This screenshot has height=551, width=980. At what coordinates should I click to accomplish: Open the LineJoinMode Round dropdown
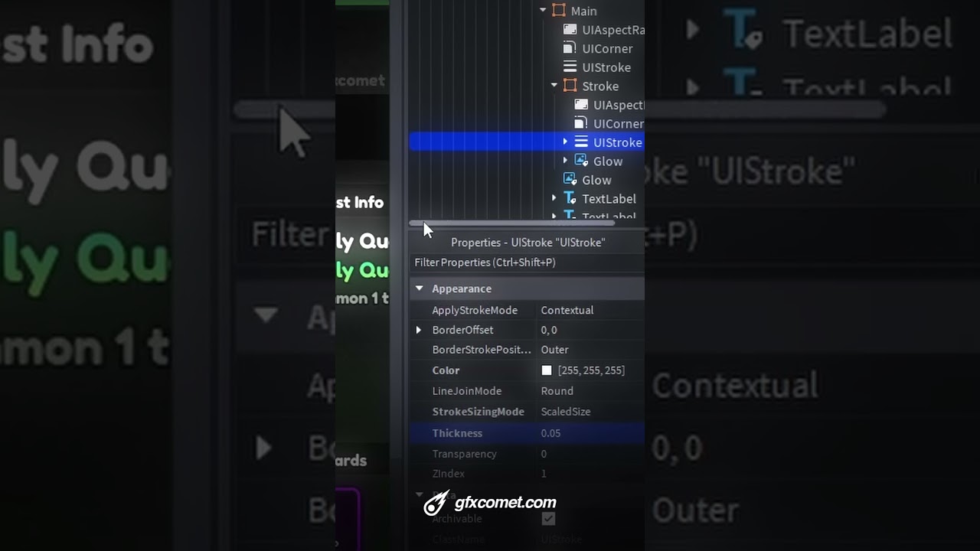coord(592,391)
